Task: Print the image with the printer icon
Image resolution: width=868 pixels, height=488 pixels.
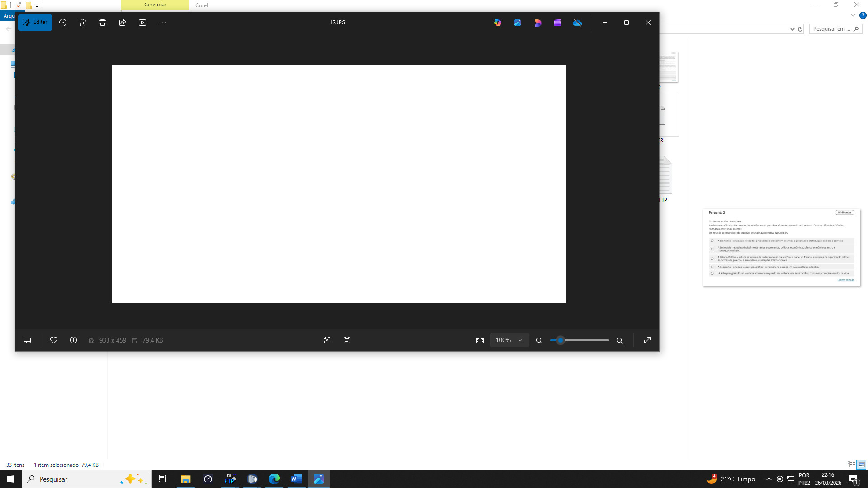Action: pos(103,23)
